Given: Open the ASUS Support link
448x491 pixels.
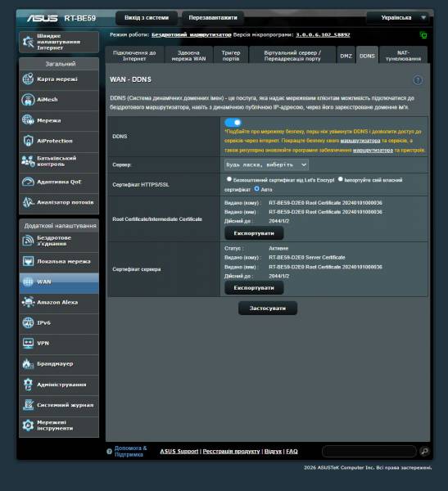Looking at the screenshot, I should click(179, 451).
